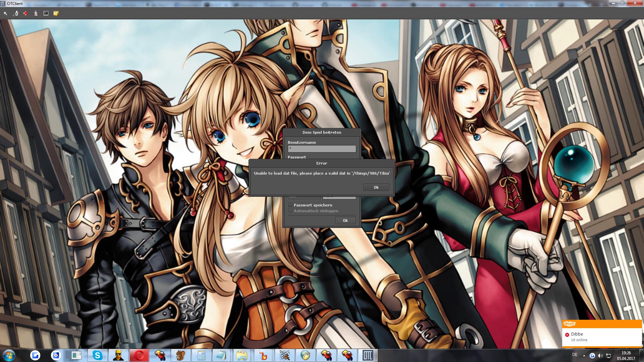This screenshot has height=362, width=644.
Task: Click the 'Dem Spiel beitreten' window title
Action: coord(322,132)
